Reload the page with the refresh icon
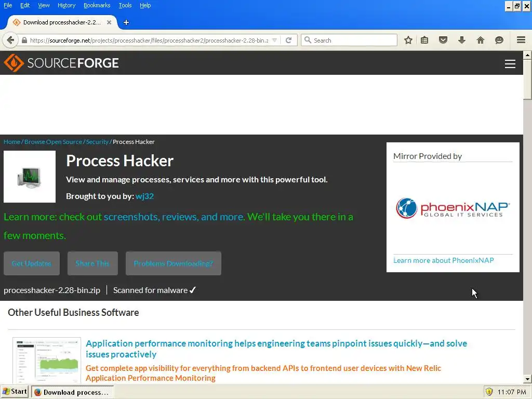The image size is (532, 399). tap(289, 41)
